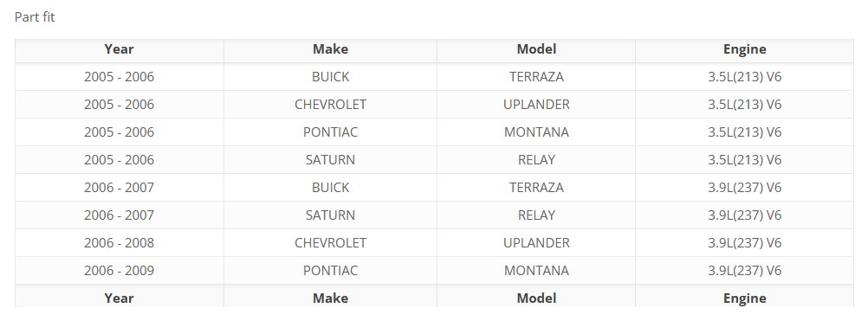This screenshot has width=868, height=321.
Task: Click TERRAZA with 3.9L engine row
Action: pyautogui.click(x=536, y=187)
